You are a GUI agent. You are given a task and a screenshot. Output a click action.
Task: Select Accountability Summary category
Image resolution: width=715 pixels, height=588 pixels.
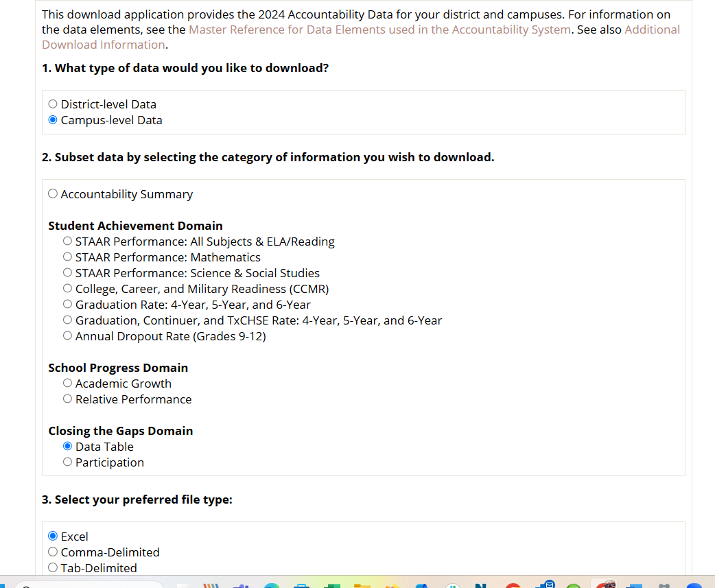[x=53, y=193]
